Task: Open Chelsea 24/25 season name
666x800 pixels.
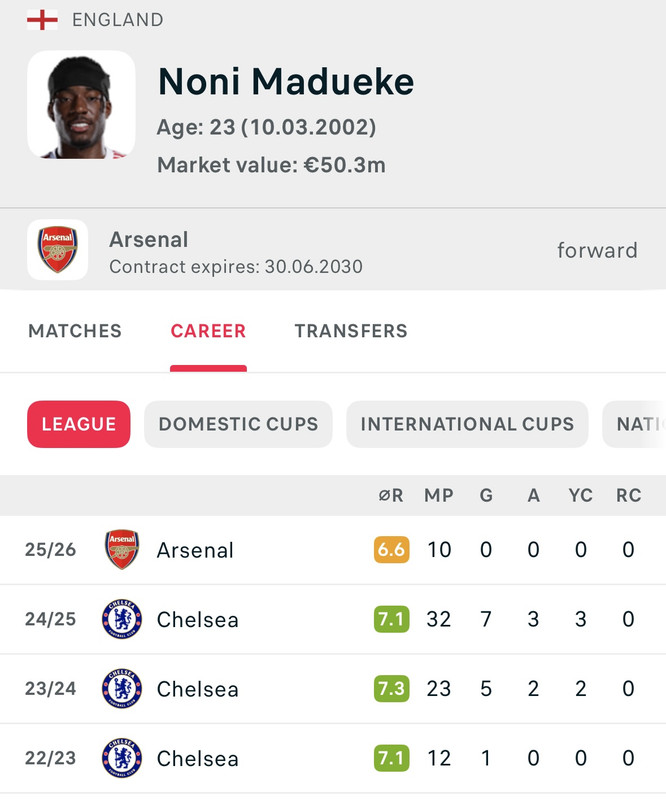Action: tap(198, 620)
